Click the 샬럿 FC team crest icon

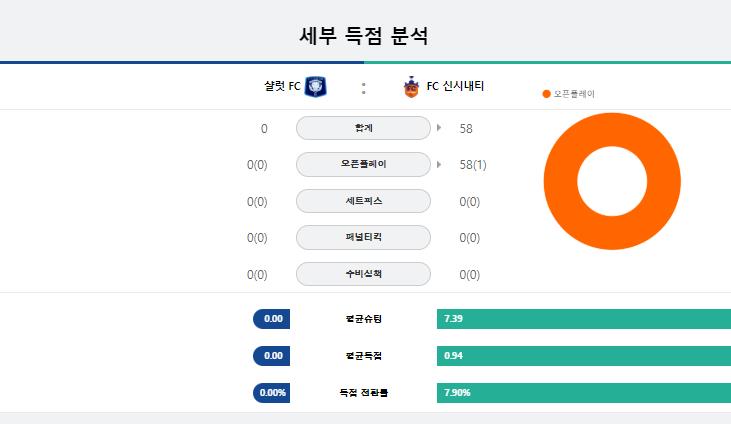[x=316, y=87]
